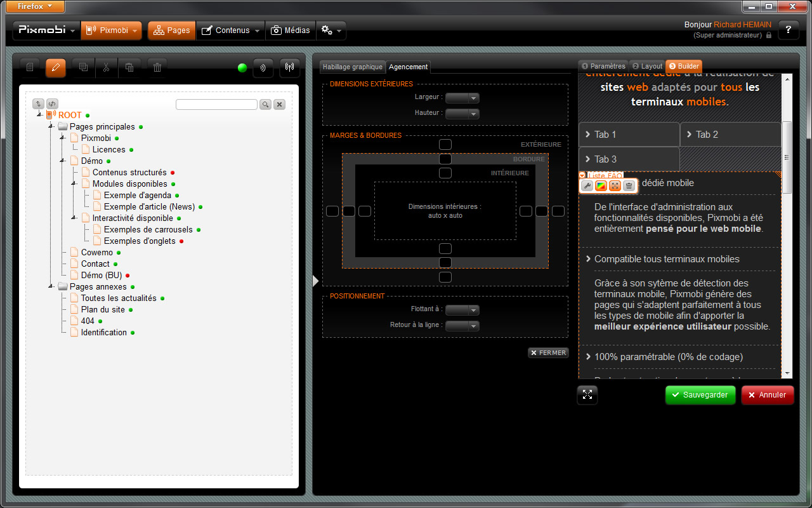
Task: Select Plan du site page in tree
Action: click(x=103, y=309)
